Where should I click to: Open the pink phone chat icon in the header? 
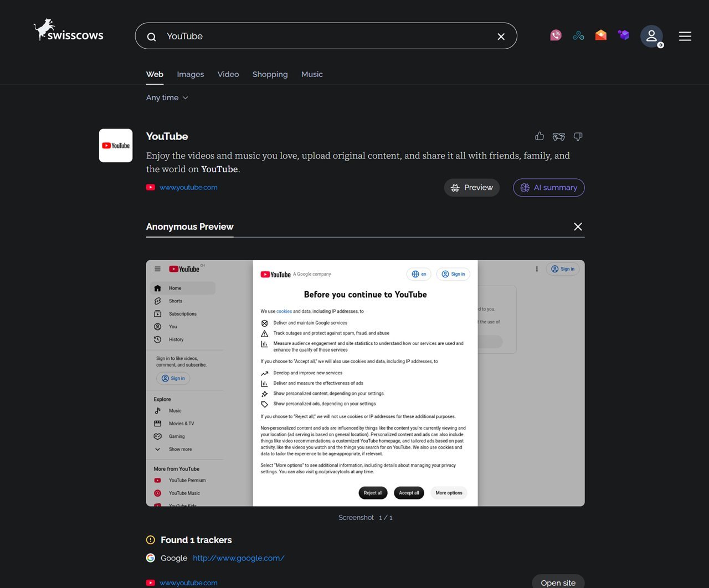(556, 35)
